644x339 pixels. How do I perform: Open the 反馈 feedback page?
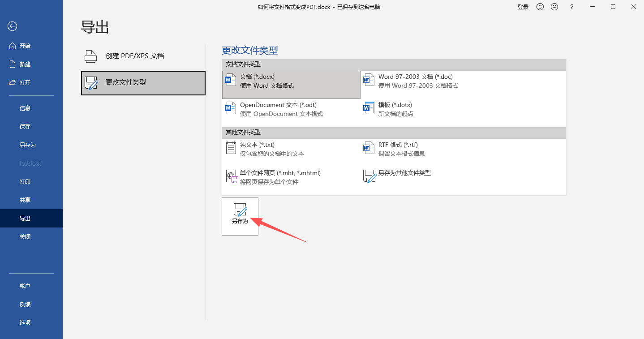tap(31, 304)
